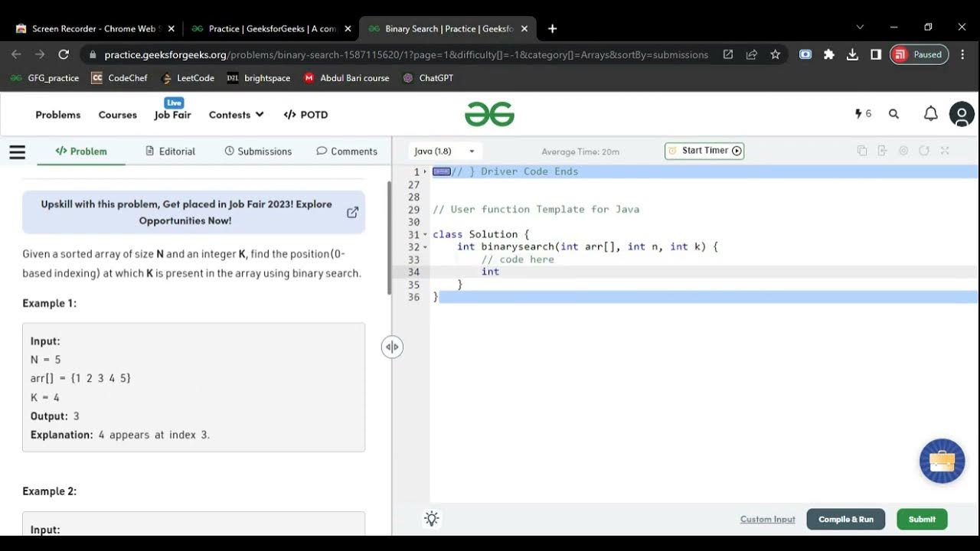Viewport: 980px width, 551px height.
Task: Open the LeetCode bookmark
Action: click(188, 78)
